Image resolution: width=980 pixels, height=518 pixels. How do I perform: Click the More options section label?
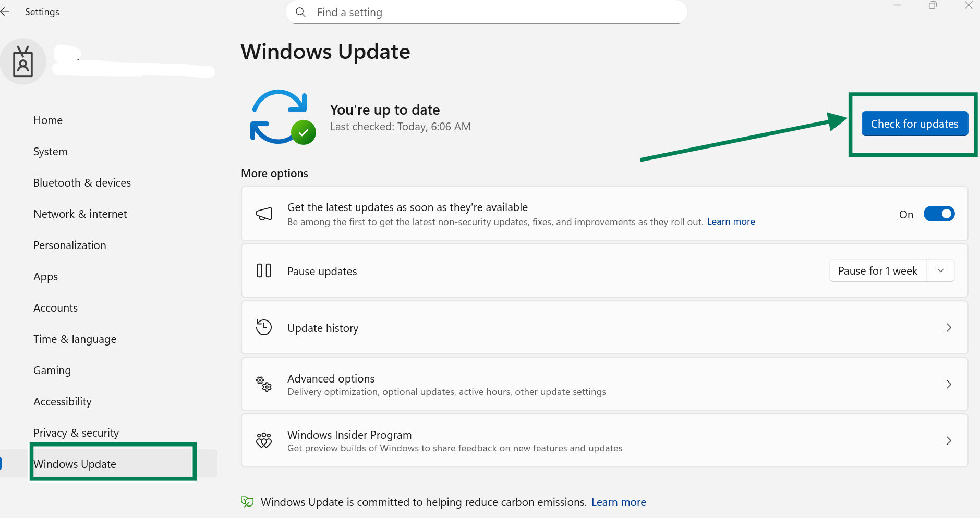[274, 174]
